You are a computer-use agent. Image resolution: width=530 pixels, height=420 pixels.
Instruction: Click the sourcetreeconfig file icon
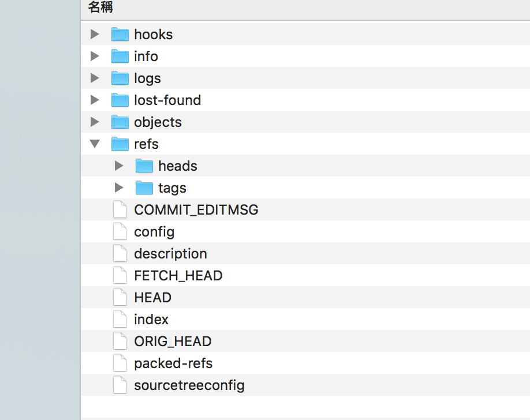(x=120, y=385)
